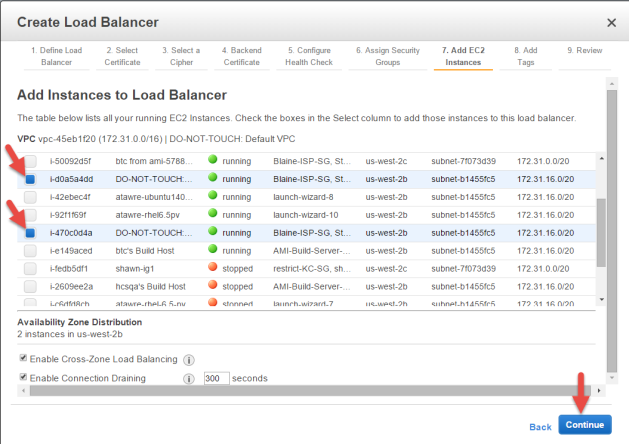The width and height of the screenshot is (629, 444).
Task: Toggle Enable Connection Draining checkbox
Action: pyautogui.click(x=23, y=377)
